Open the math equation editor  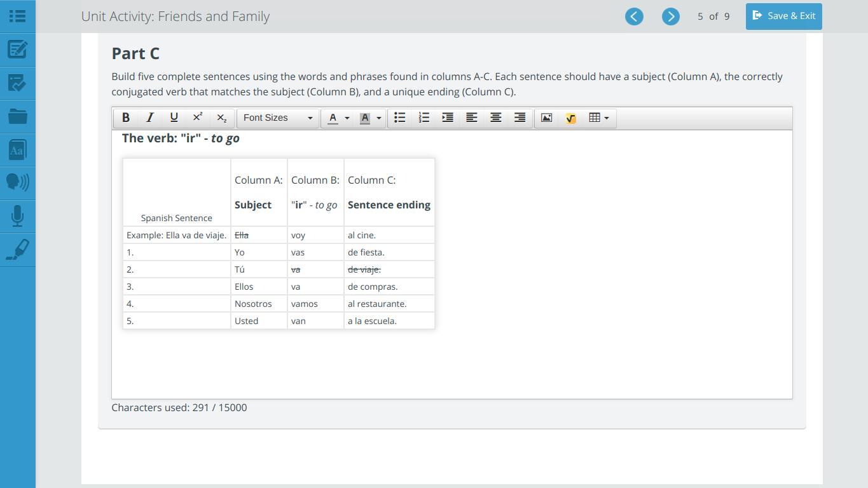click(x=570, y=118)
